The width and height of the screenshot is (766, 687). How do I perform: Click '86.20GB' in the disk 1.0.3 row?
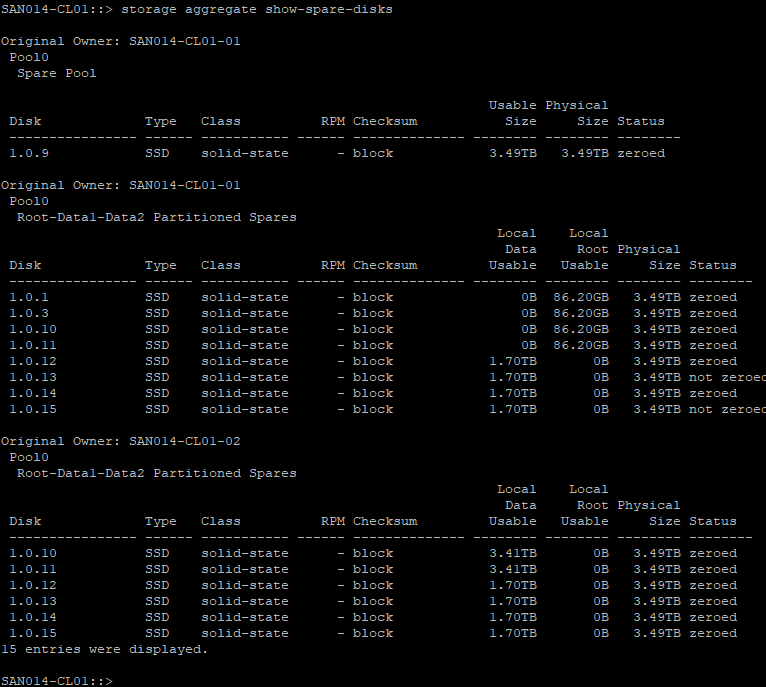tap(581, 313)
